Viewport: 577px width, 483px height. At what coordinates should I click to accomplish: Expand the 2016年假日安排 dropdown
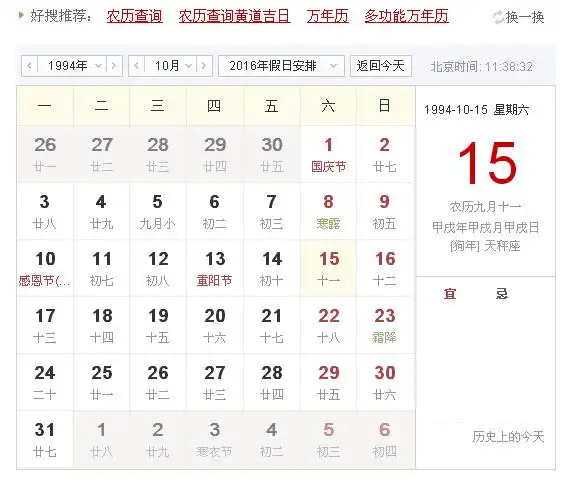click(x=281, y=66)
